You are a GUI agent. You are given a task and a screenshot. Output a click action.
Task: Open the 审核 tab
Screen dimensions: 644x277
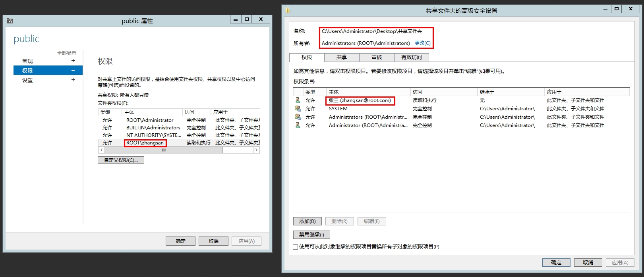coord(376,58)
